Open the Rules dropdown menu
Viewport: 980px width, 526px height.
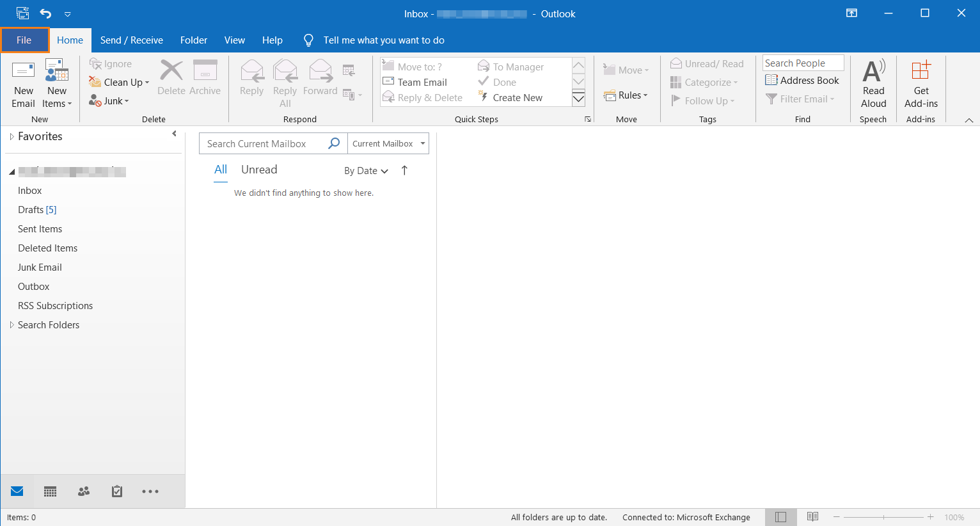click(x=626, y=95)
